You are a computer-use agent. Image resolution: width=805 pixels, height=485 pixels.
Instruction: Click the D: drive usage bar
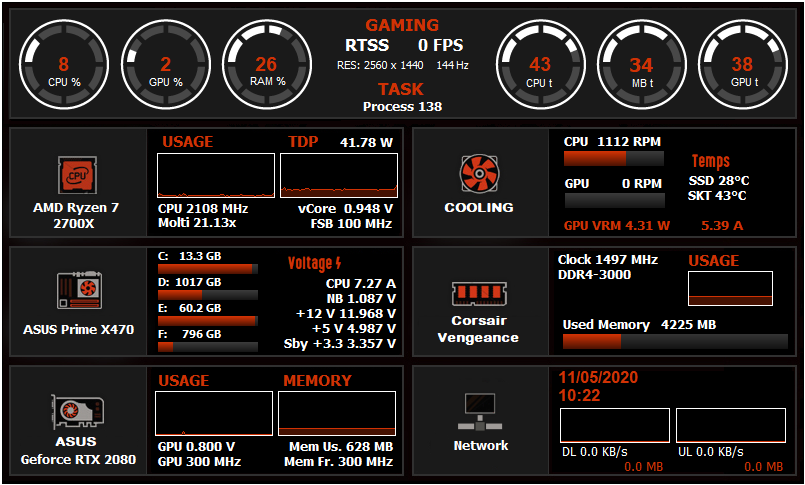click(208, 295)
